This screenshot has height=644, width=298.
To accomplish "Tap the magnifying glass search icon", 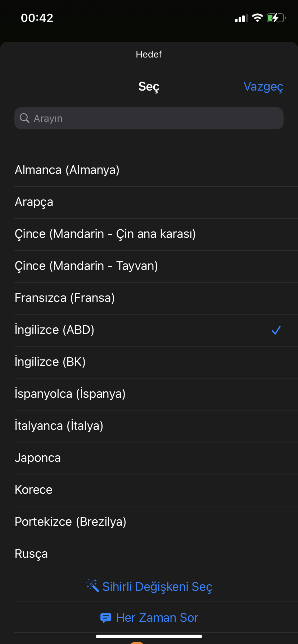I will [x=24, y=118].
